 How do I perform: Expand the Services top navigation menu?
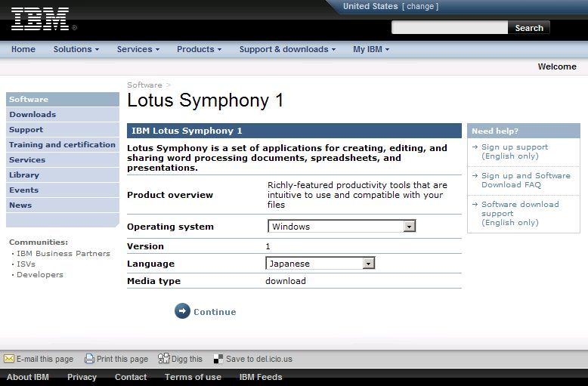138,49
